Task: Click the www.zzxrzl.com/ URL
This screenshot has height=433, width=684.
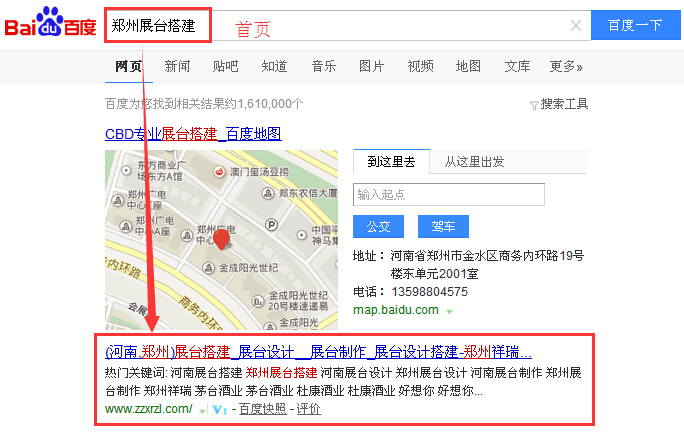Action: coord(148,409)
